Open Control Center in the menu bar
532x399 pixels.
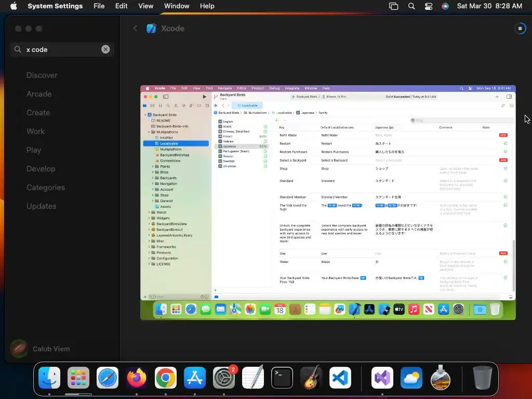point(429,6)
